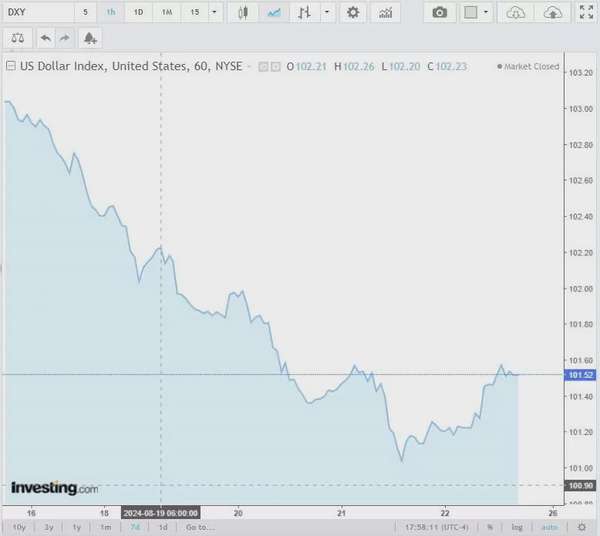Open chart properties gear icon
The width and height of the screenshot is (600, 536).
coord(353,13)
